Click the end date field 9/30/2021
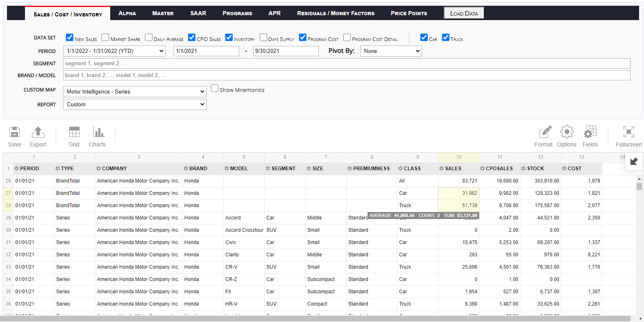This screenshot has height=322, width=644. click(x=286, y=51)
